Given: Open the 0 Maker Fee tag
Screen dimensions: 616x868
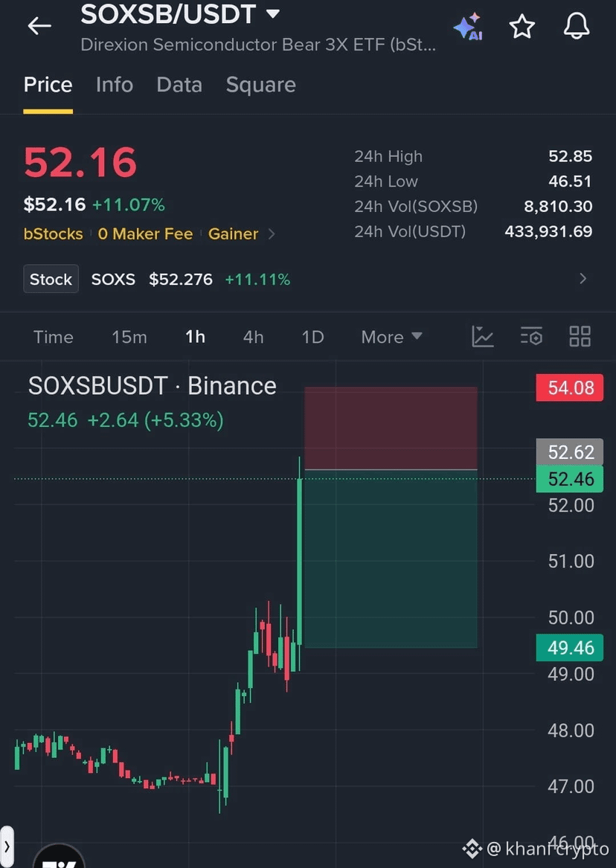Looking at the screenshot, I should (146, 234).
